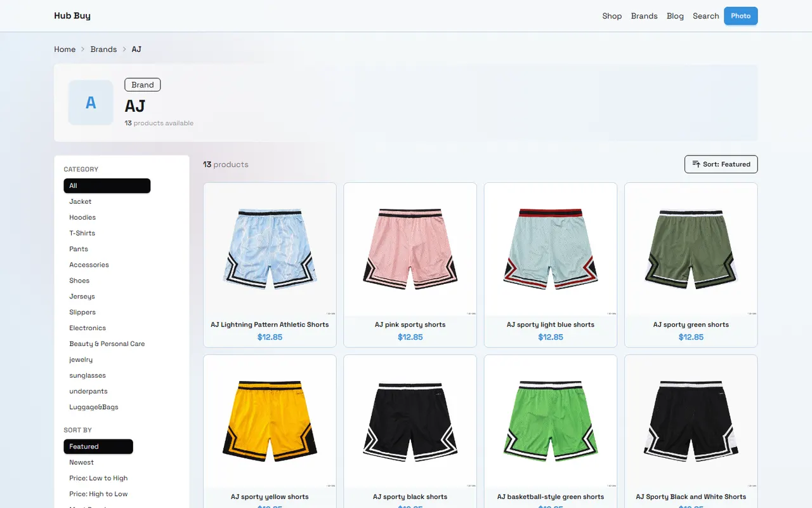The width and height of the screenshot is (812, 508).
Task: Open the AJ sporty black shorts image
Action: pyautogui.click(x=410, y=421)
